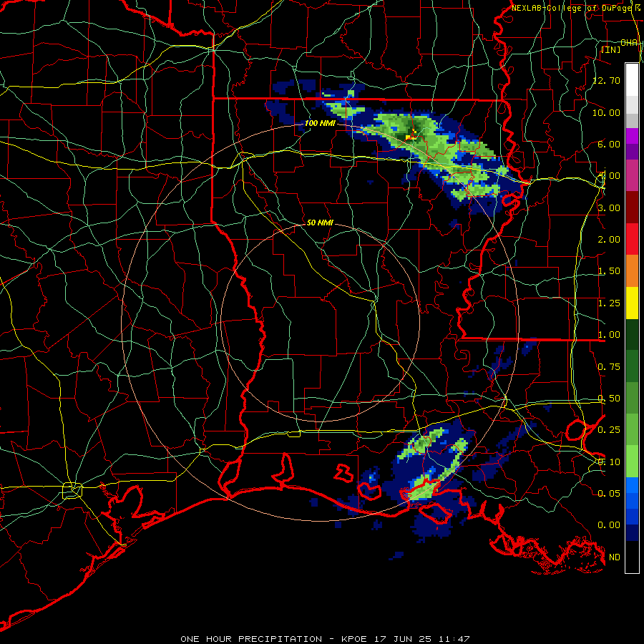The image size is (644, 644).
Task: Click the ND legend label
Action: pos(615,557)
